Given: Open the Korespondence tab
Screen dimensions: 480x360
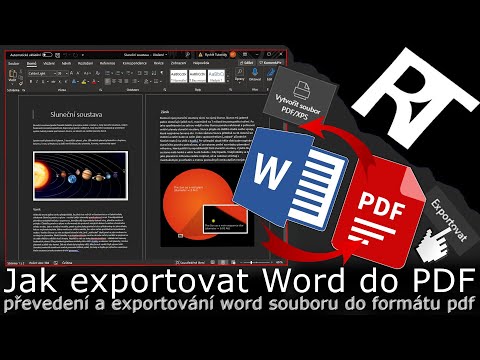Looking at the screenshot, I should tap(135, 63).
